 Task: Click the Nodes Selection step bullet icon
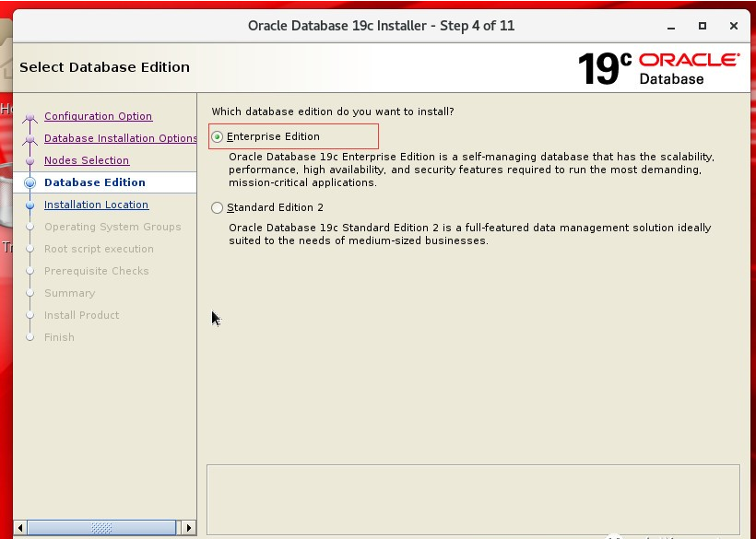[x=30, y=161]
